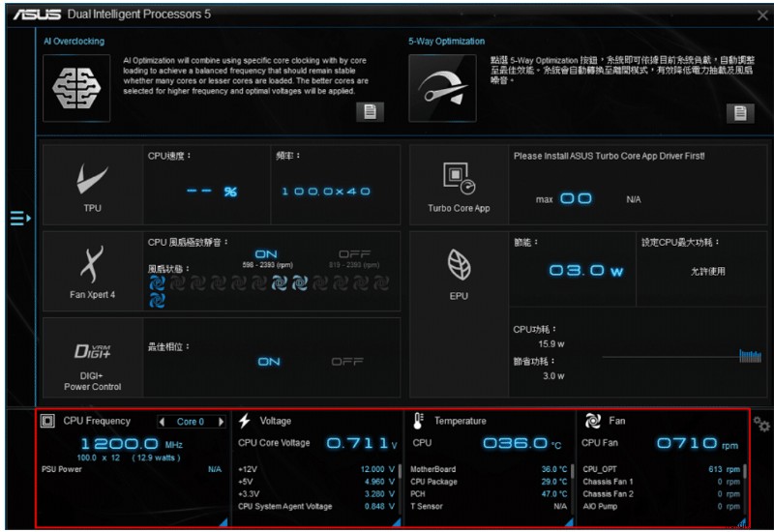This screenshot has width=774, height=532.
Task: Select the Chassis Fan 1 row
Action: [662, 482]
